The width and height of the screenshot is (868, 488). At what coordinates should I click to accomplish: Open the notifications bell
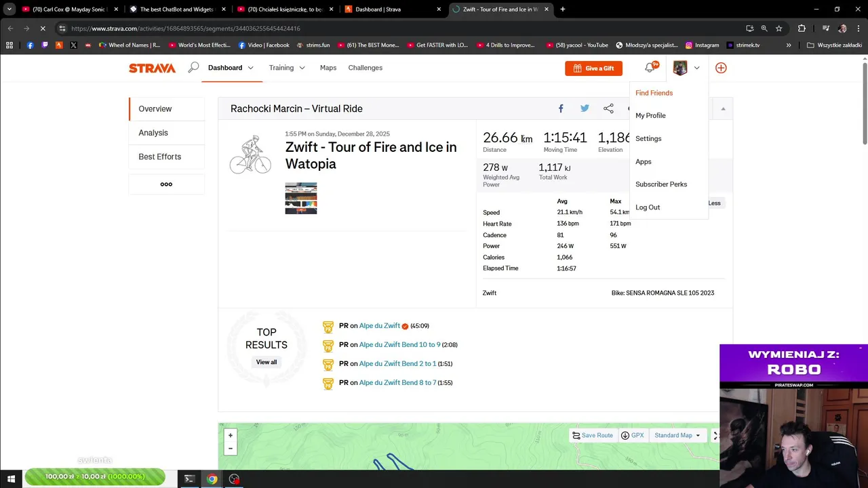[x=650, y=68]
